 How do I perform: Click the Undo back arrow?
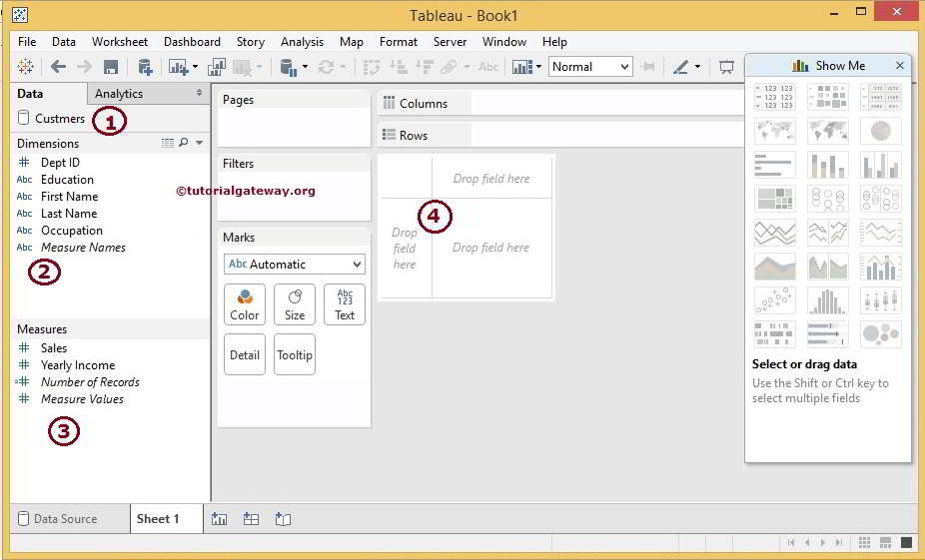point(58,67)
